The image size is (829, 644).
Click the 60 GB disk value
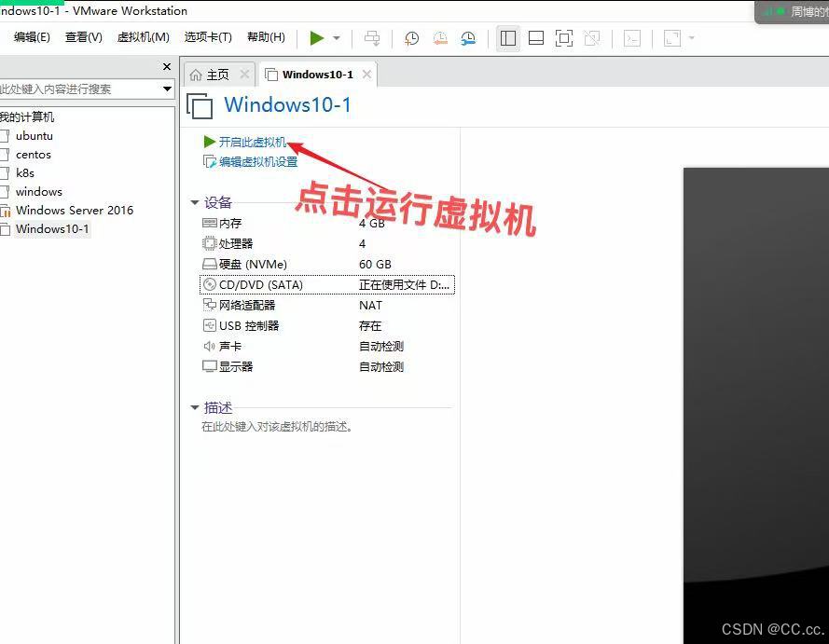[375, 264]
